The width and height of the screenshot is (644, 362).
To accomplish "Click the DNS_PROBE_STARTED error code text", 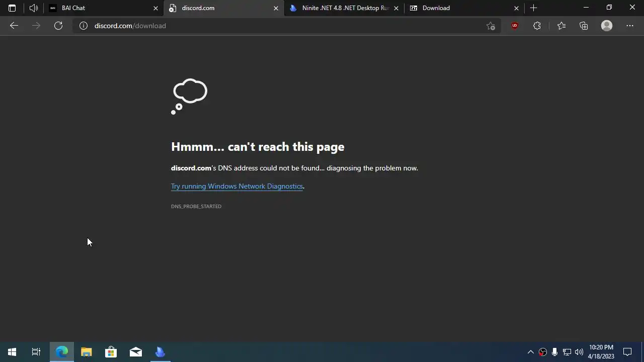I will pyautogui.click(x=196, y=206).
